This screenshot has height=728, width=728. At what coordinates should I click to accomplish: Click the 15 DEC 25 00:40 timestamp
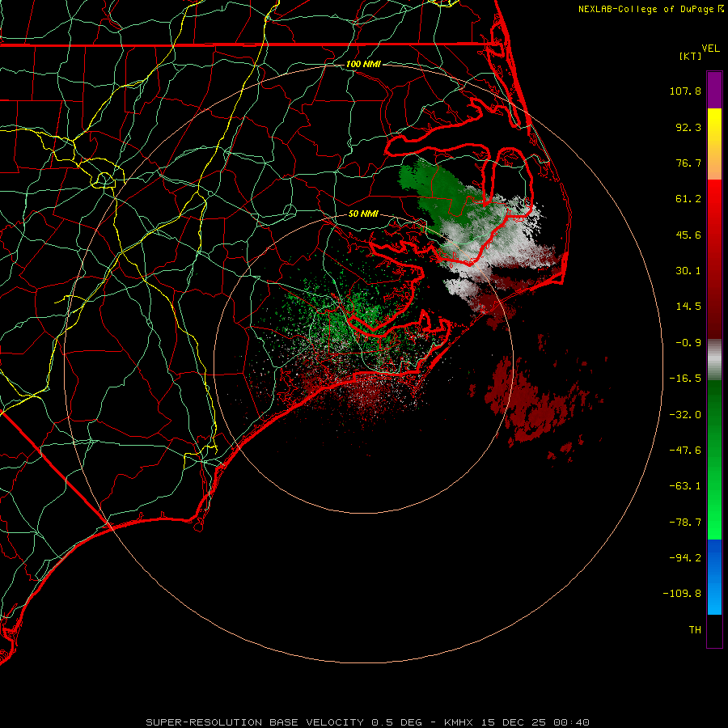point(535,722)
